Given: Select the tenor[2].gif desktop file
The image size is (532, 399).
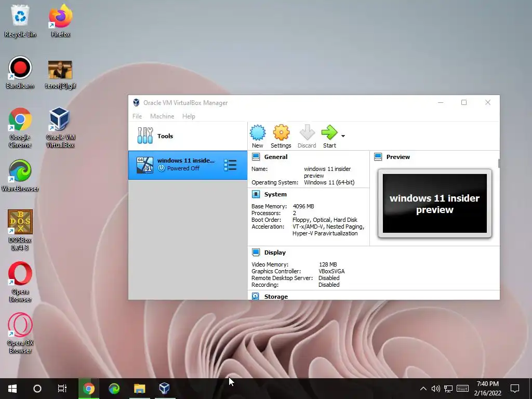Looking at the screenshot, I should pyautogui.click(x=60, y=75).
